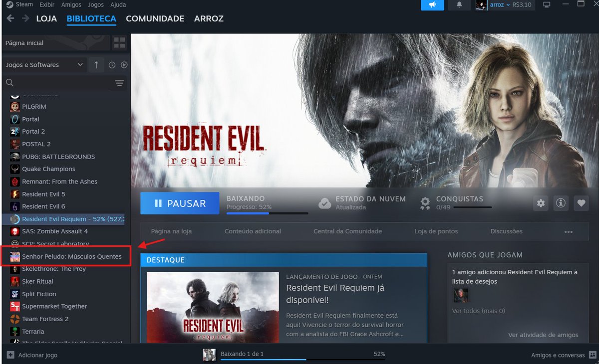Click Portal 2 game icon

coord(15,132)
